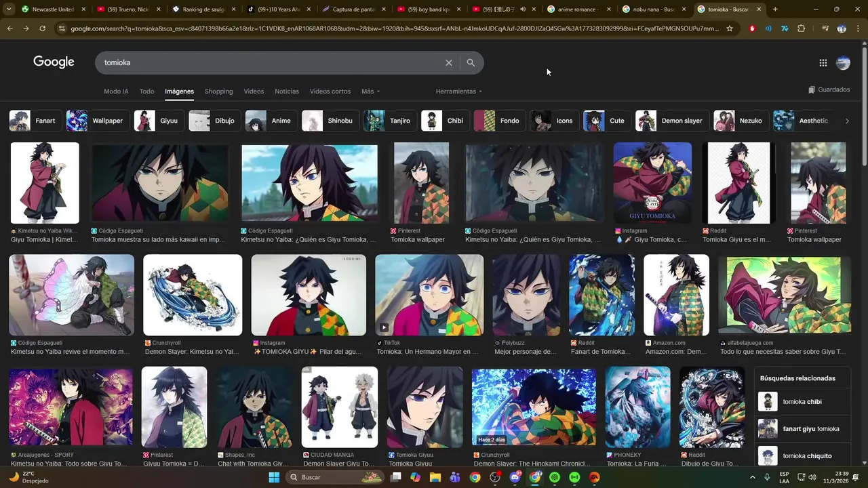Screen dimensions: 868x488
Task: Bookmark this page with star
Action: [x=730, y=28]
